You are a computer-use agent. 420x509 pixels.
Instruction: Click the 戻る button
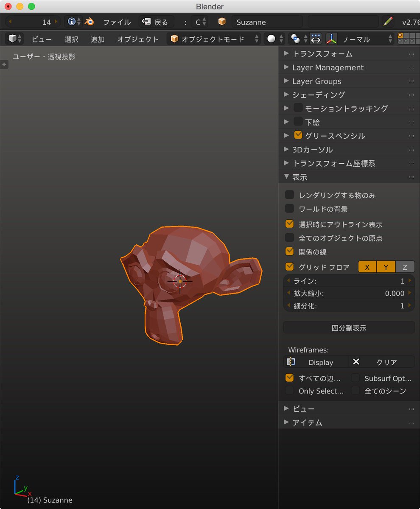click(x=156, y=22)
